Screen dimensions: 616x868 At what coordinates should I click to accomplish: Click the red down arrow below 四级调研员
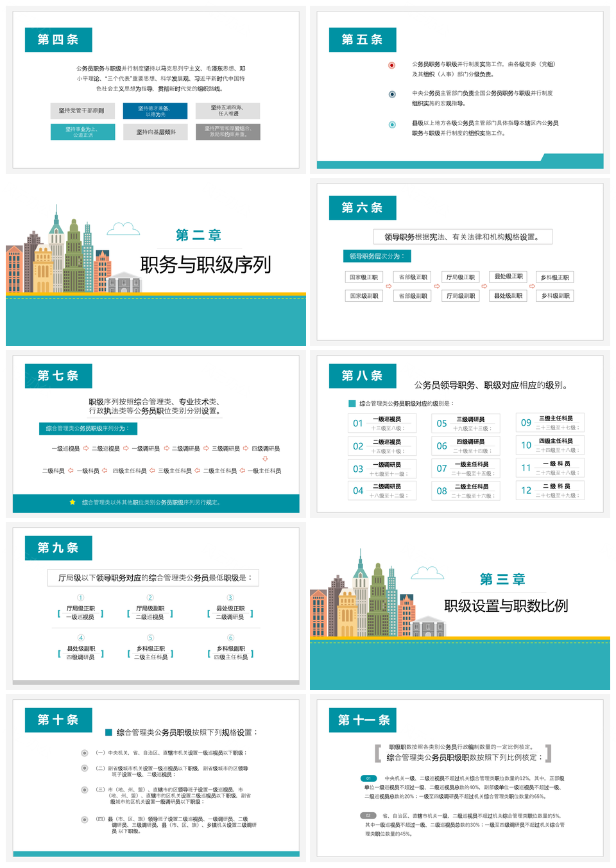pyautogui.click(x=265, y=458)
